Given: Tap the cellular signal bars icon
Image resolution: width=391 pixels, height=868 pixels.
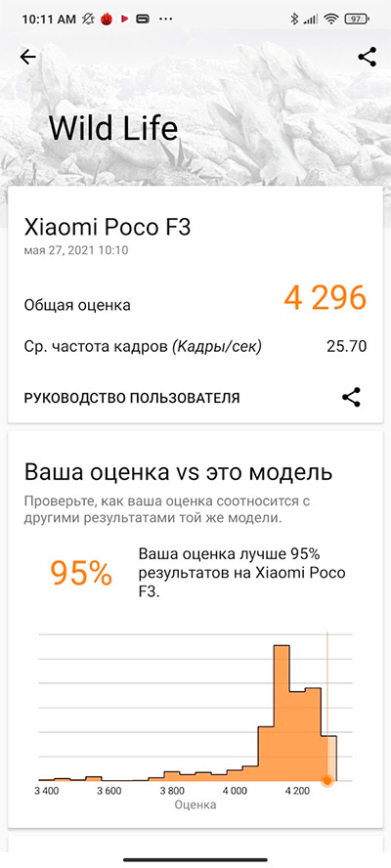Looking at the screenshot, I should (x=311, y=20).
